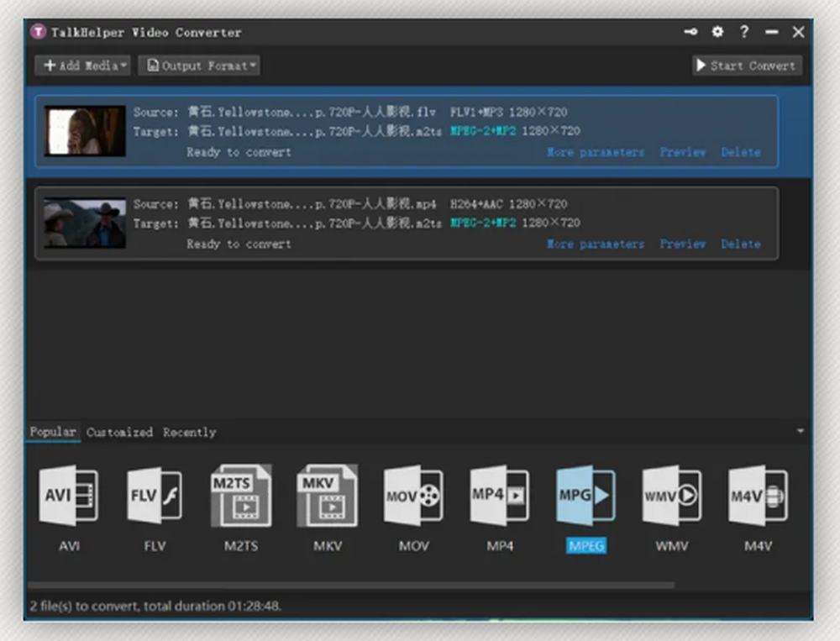Viewport: 840px width, 641px height.
Task: Select the M4V format icon
Action: [x=758, y=495]
